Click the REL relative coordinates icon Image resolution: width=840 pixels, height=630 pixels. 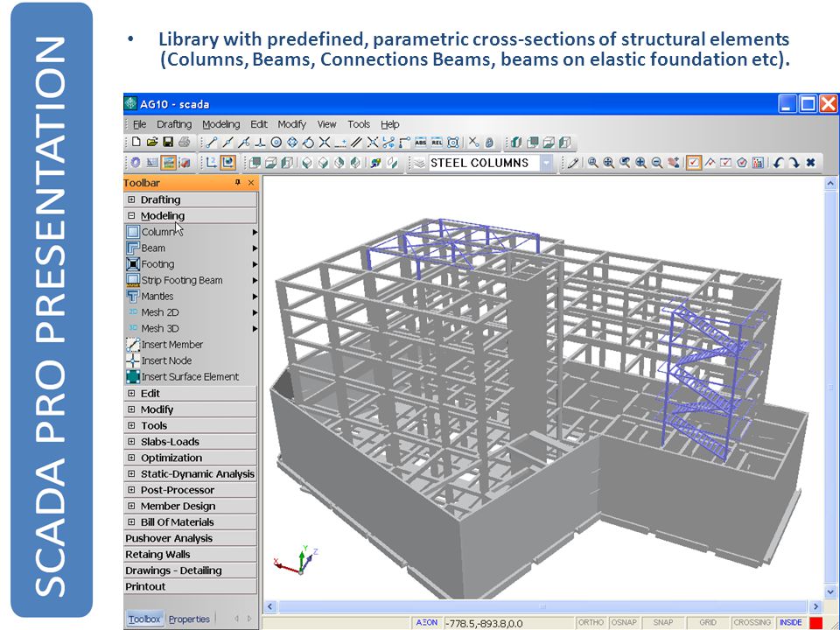pyautogui.click(x=437, y=143)
